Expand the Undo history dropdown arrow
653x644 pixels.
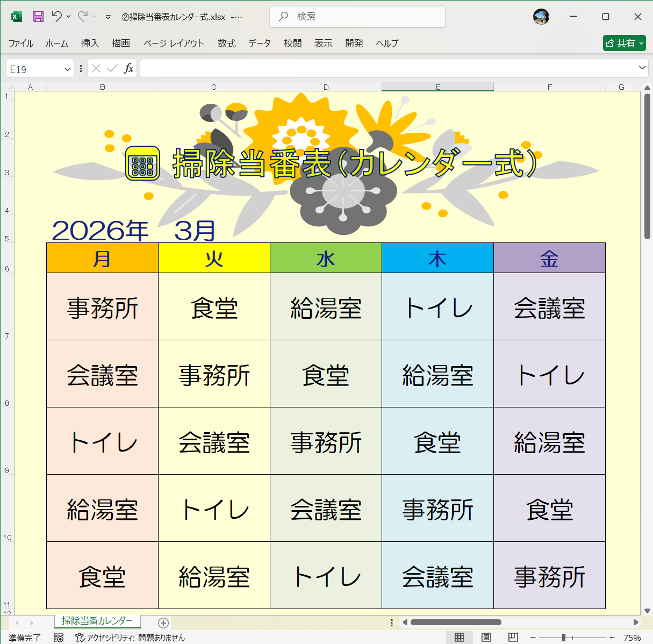point(67,17)
